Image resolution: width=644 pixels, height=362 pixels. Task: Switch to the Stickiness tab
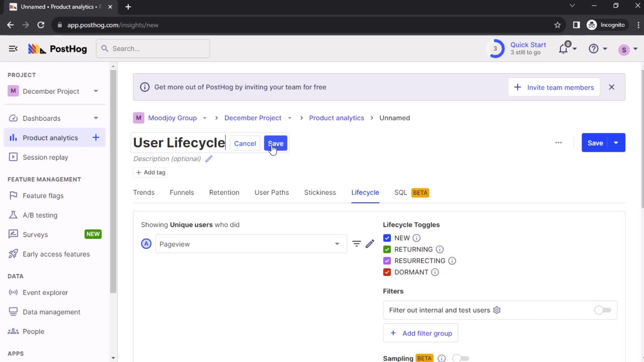[320, 193]
